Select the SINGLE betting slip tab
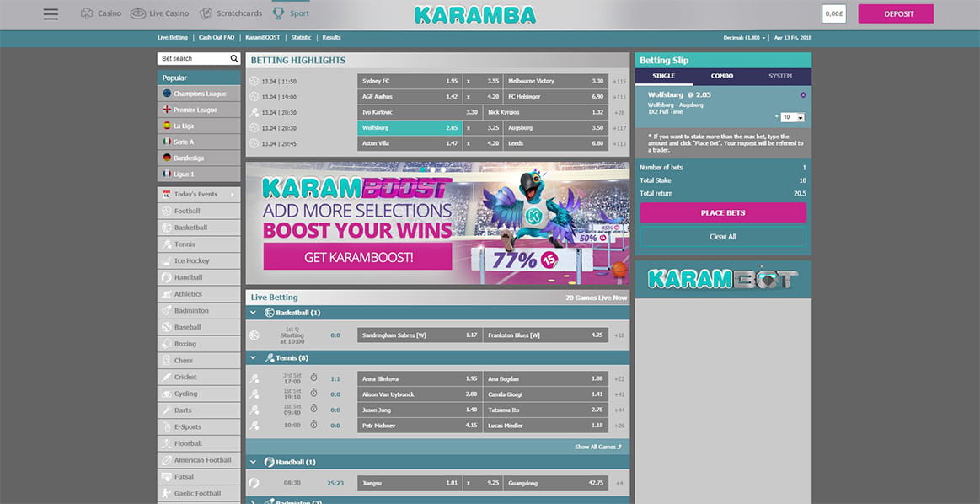Image resolution: width=980 pixels, height=504 pixels. point(664,76)
